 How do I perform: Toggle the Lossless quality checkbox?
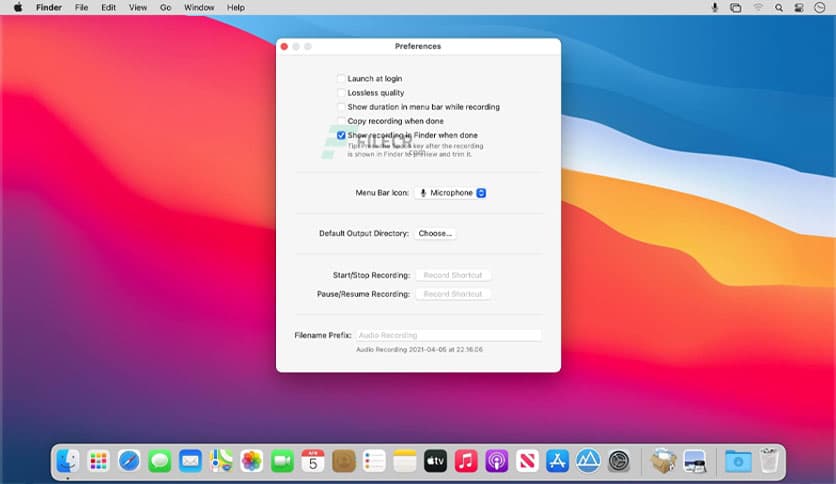tap(342, 93)
